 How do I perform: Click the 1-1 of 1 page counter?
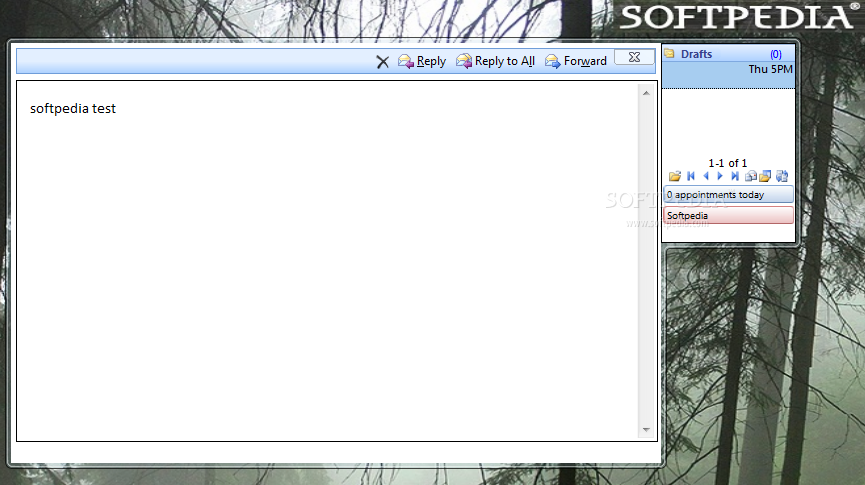coord(728,163)
